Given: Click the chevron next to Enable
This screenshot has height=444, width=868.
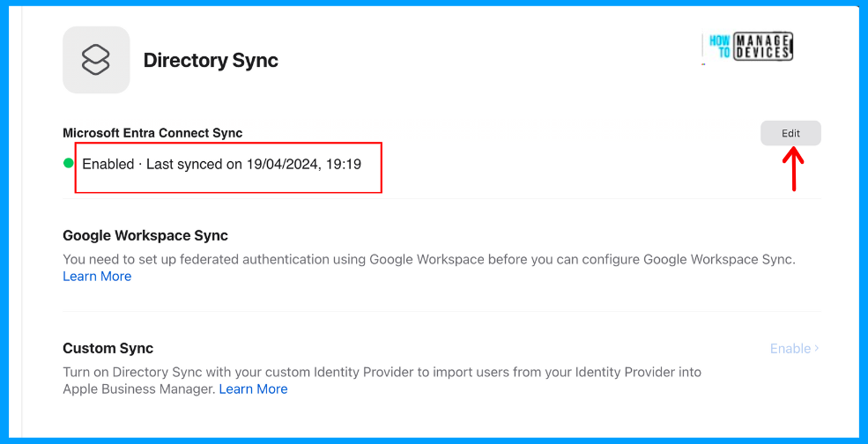Looking at the screenshot, I should 817,348.
